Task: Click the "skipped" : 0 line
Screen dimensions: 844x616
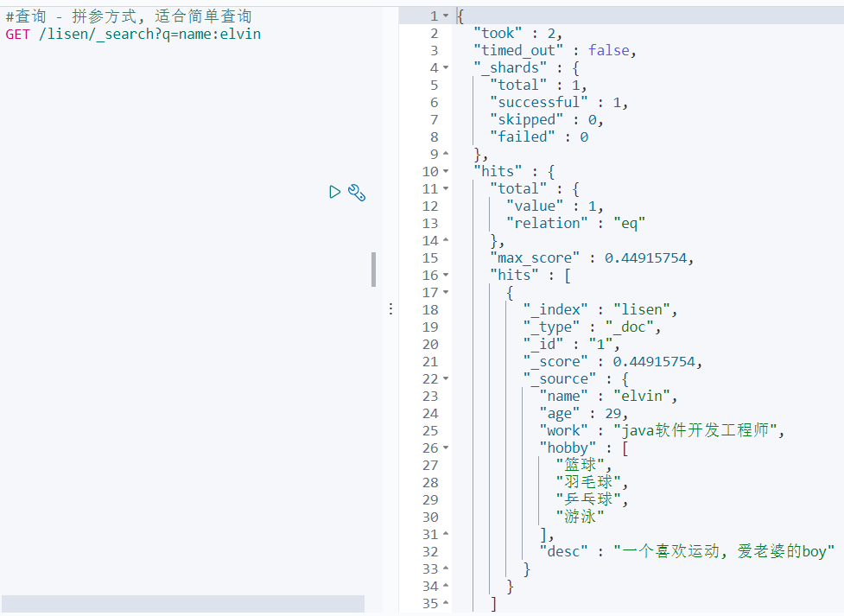Action: coord(547,119)
